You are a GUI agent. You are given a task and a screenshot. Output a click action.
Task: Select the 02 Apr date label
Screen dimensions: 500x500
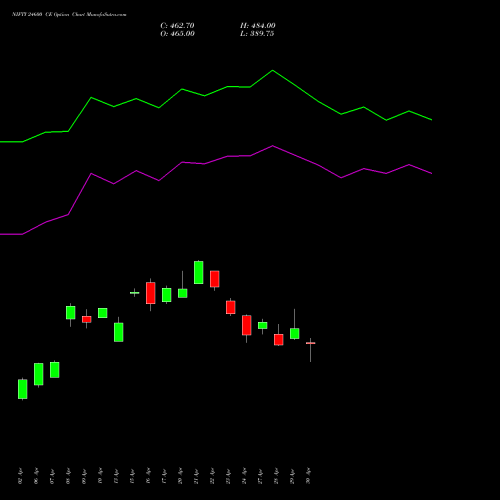20,476
